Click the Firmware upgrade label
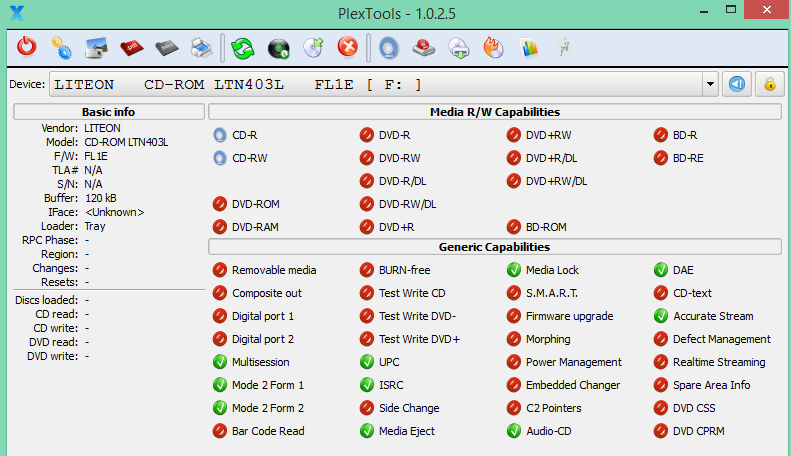 570,316
